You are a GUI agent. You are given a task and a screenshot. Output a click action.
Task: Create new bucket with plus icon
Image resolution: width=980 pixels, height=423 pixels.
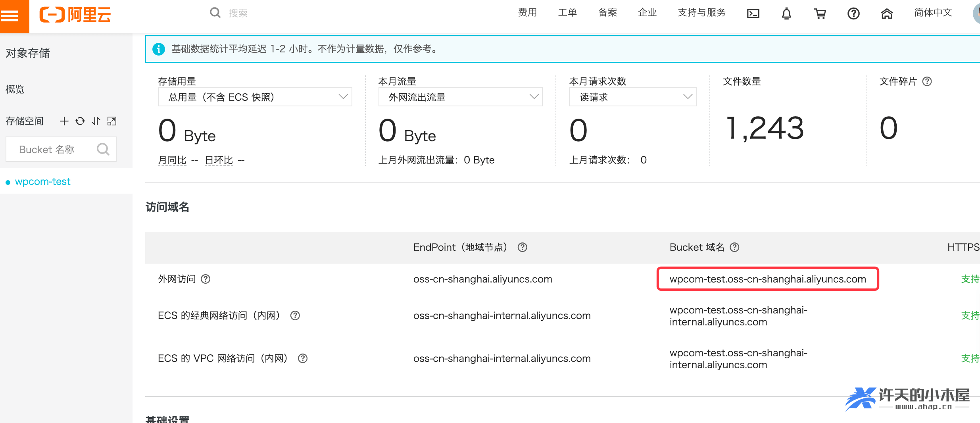click(x=64, y=121)
